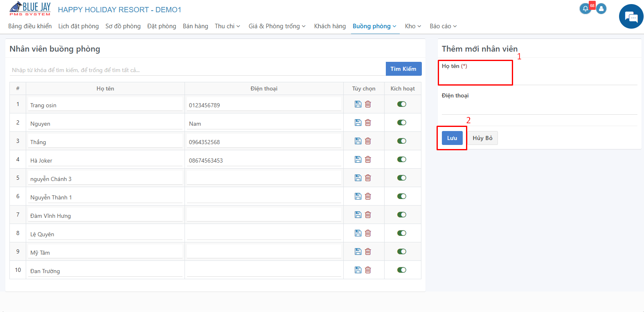Click the Tìm Kiếm button
Image resolution: width=644 pixels, height=312 pixels.
click(x=403, y=69)
